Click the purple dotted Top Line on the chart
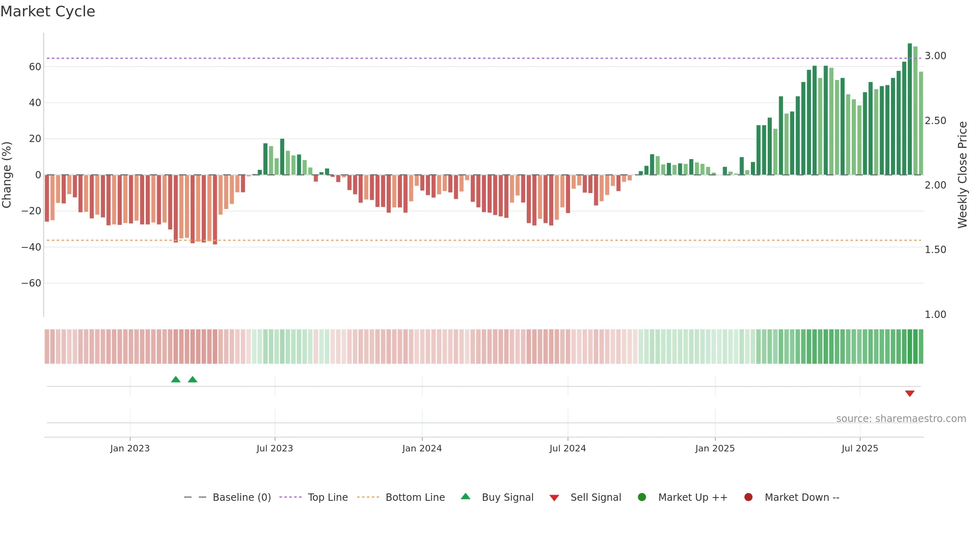 tap(484, 58)
